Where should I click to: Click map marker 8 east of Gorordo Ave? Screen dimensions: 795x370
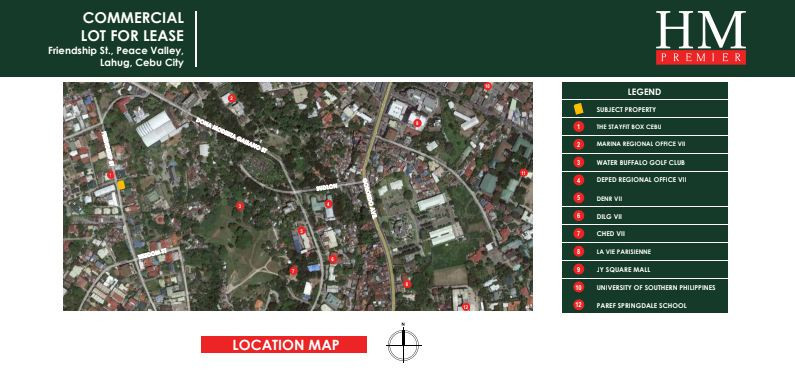(407, 284)
